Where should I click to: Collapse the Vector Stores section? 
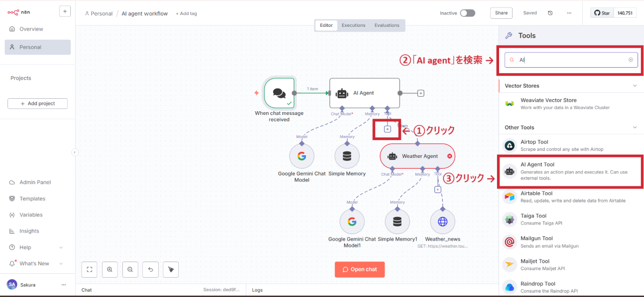tap(635, 85)
